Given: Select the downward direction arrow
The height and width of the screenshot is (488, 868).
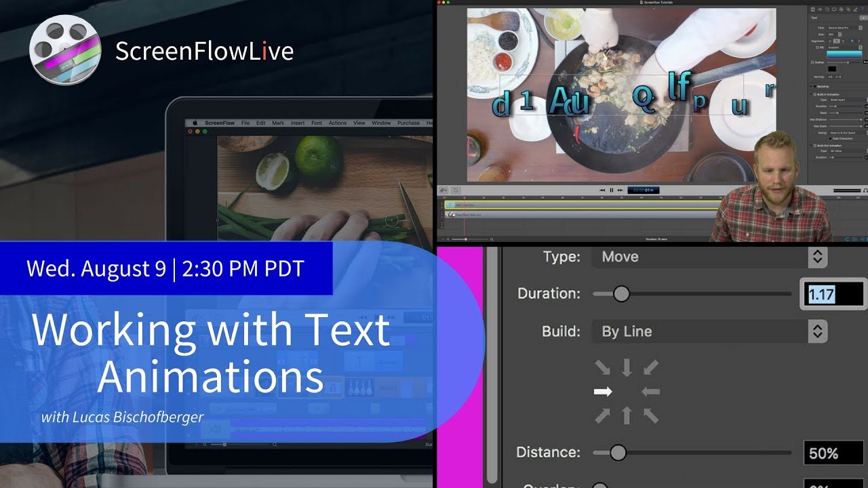Looking at the screenshot, I should tap(627, 368).
